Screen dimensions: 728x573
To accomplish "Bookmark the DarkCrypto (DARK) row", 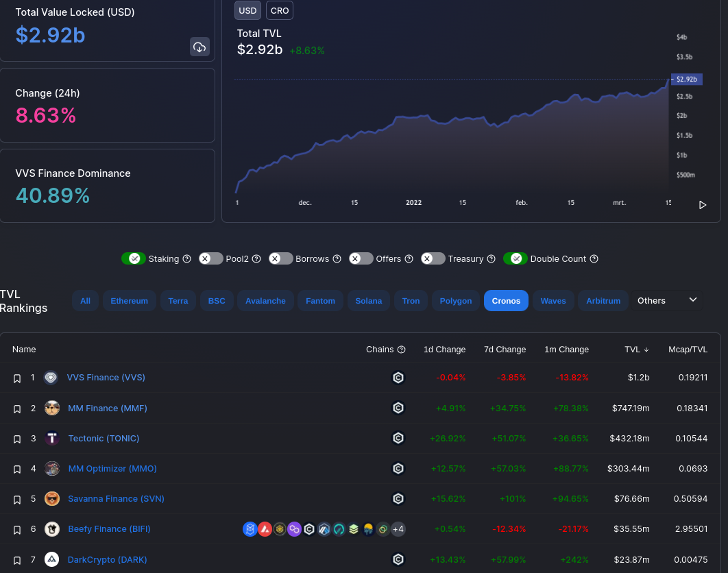I will tap(17, 560).
